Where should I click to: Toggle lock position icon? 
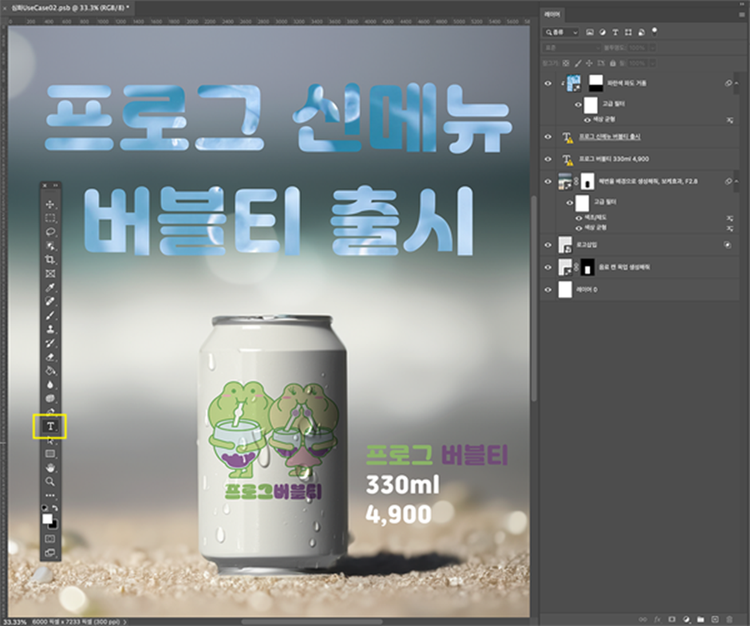tap(589, 63)
